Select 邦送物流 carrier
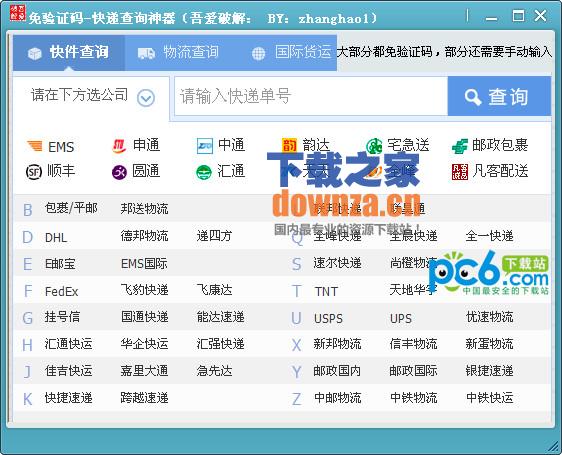The width and height of the screenshot is (562, 455). [x=144, y=209]
